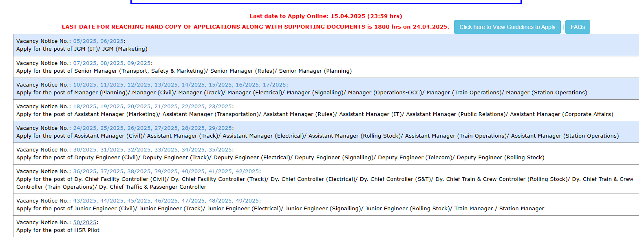The width and height of the screenshot is (644, 245).
Task: Select vacancy notice 30/2025 link
Action: [x=85, y=150]
